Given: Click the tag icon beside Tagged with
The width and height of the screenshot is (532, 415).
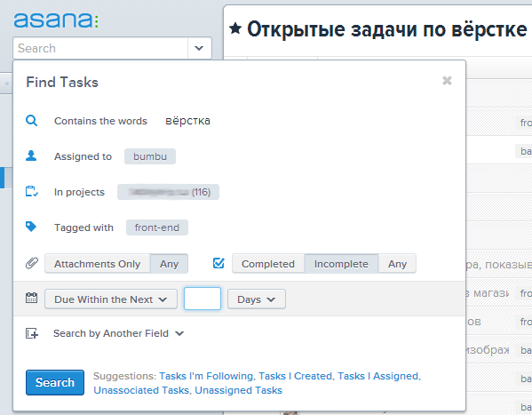Looking at the screenshot, I should (x=31, y=227).
